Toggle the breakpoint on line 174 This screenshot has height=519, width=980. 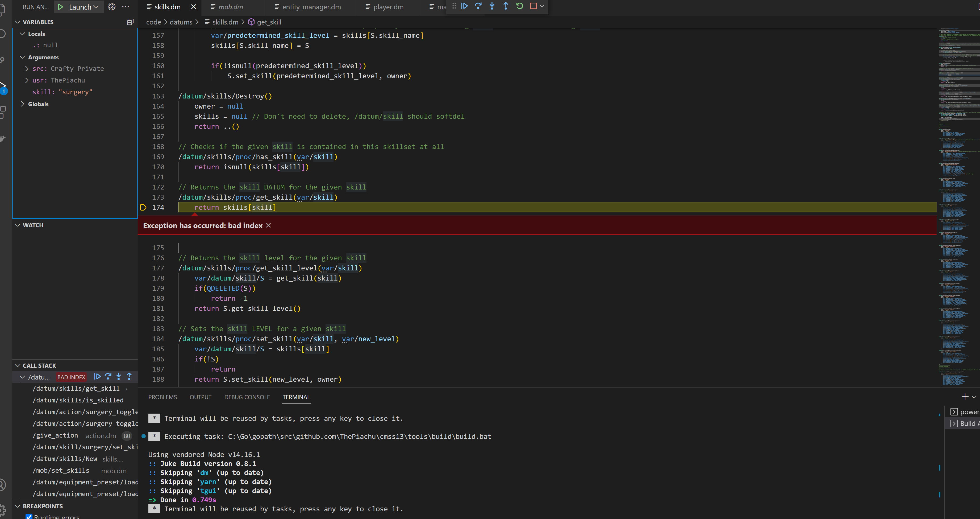(143, 207)
